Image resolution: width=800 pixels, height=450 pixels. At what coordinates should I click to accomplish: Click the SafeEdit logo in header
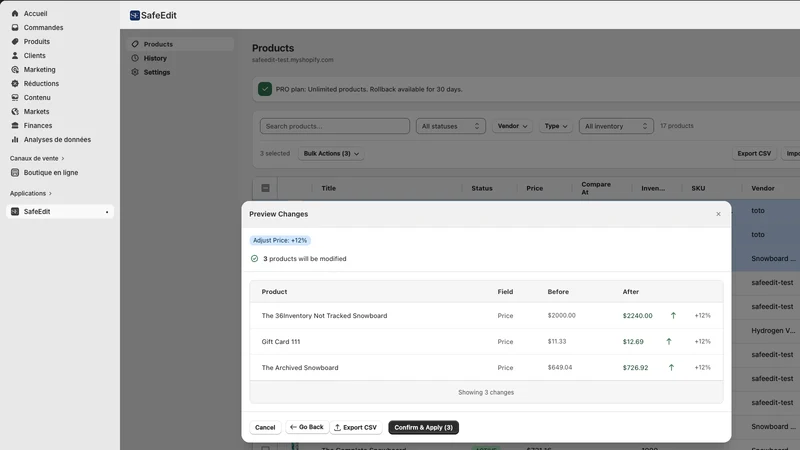(x=135, y=15)
